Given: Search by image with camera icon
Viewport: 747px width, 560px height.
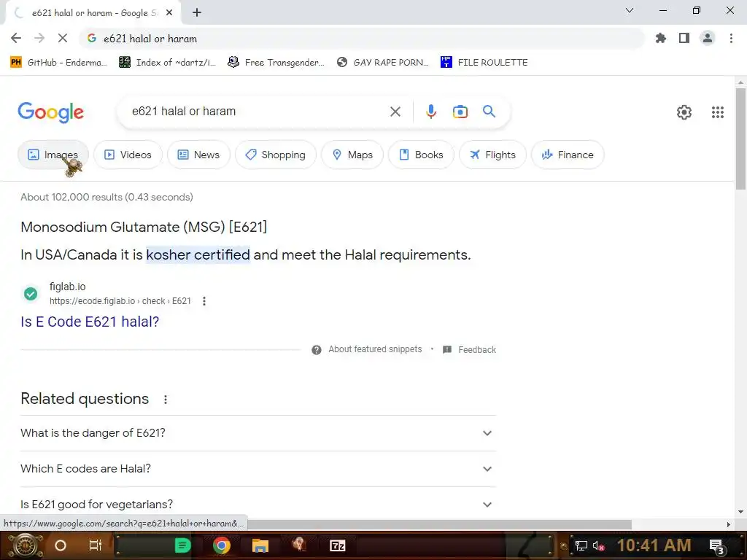Looking at the screenshot, I should coord(460,112).
